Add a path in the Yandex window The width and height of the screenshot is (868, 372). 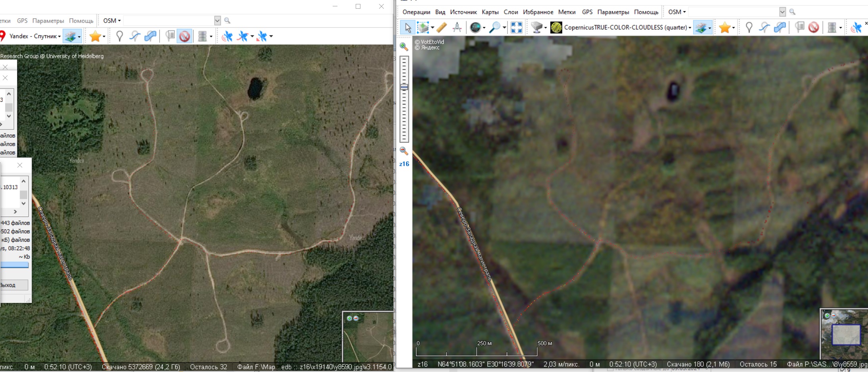coord(135,36)
